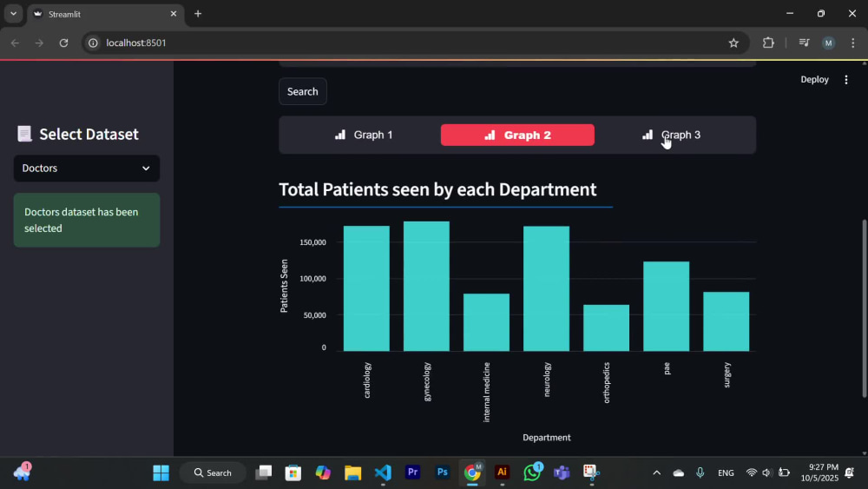Viewport: 868px width, 489px height.
Task: Click the surgery bar in the chart
Action: tap(726, 321)
